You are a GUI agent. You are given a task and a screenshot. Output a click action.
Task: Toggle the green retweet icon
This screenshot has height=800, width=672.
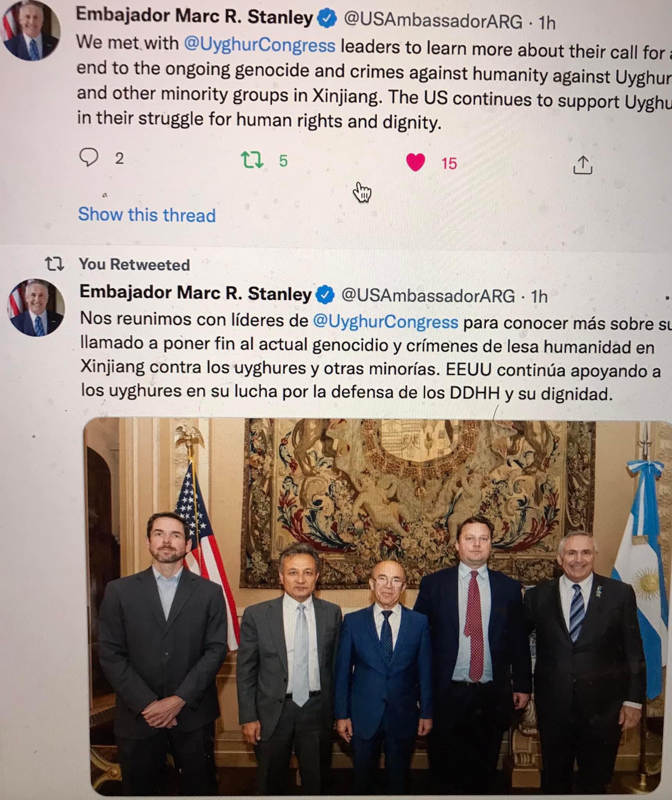252,160
